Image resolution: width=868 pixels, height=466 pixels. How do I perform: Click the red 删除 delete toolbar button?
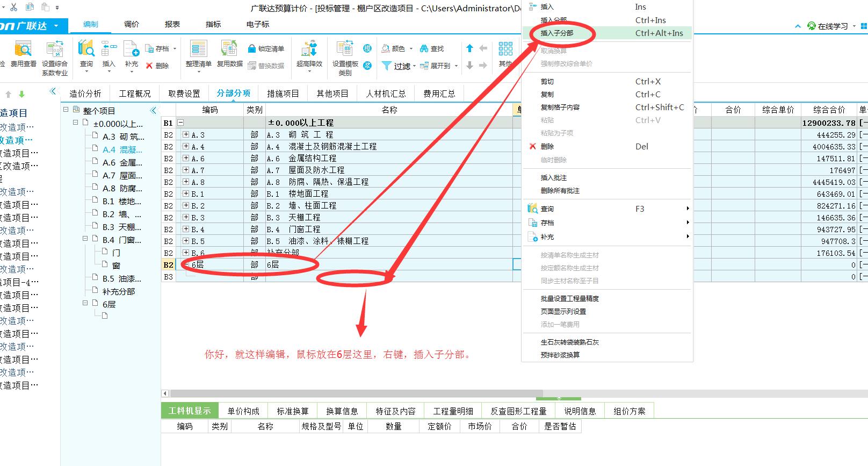tap(157, 66)
